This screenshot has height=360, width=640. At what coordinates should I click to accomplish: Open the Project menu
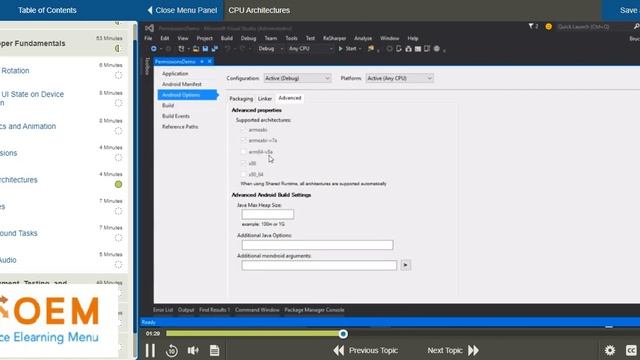coord(204,38)
